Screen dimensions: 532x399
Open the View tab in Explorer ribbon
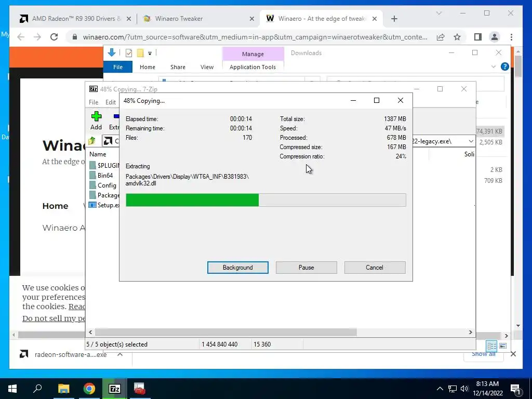point(207,67)
